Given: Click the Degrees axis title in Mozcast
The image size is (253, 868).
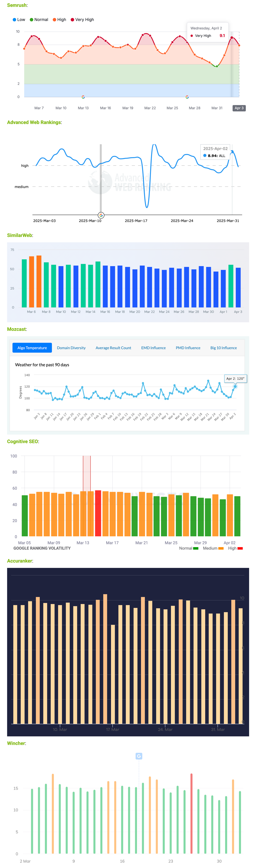Looking at the screenshot, I should (x=20, y=392).
